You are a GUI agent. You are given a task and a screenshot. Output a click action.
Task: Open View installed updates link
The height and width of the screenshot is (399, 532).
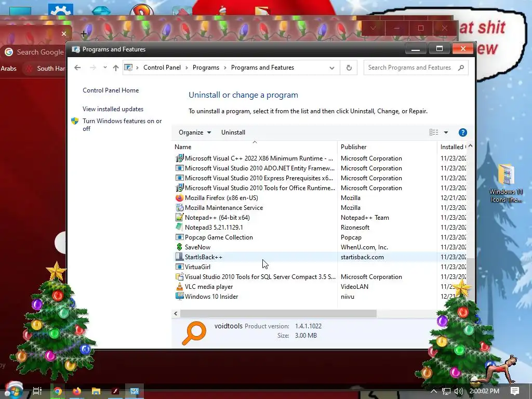[113, 109]
